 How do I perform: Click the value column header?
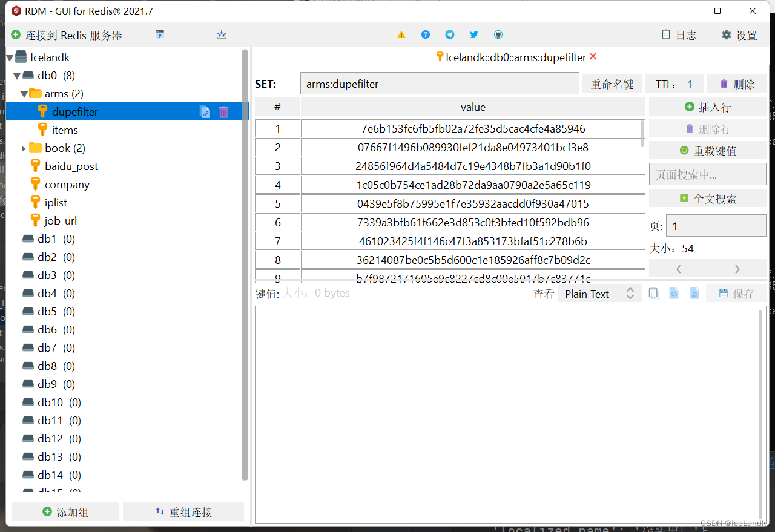coord(473,107)
